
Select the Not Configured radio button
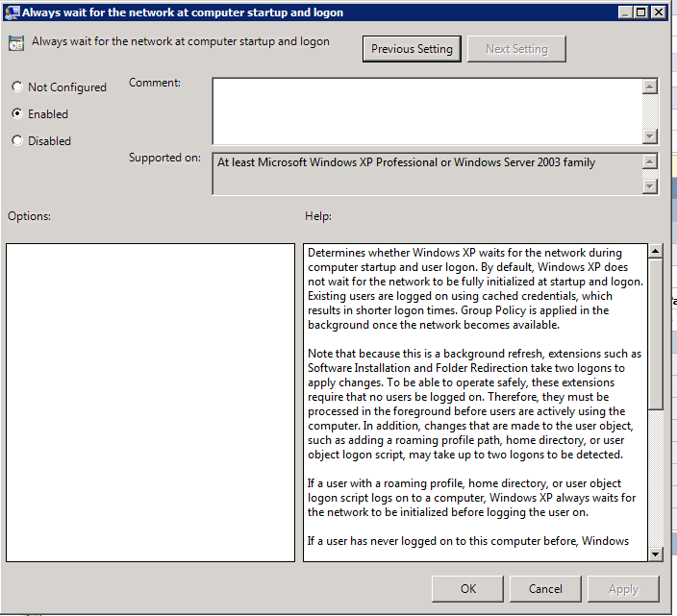(17, 87)
